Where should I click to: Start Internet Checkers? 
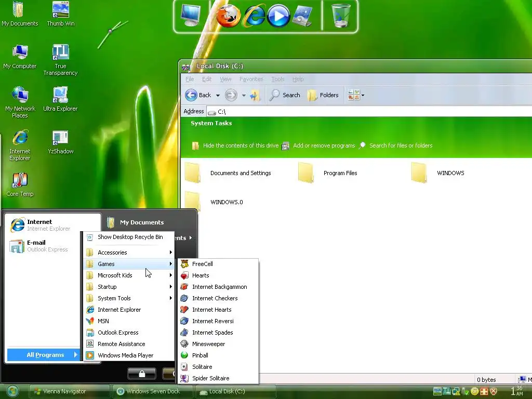(218, 298)
